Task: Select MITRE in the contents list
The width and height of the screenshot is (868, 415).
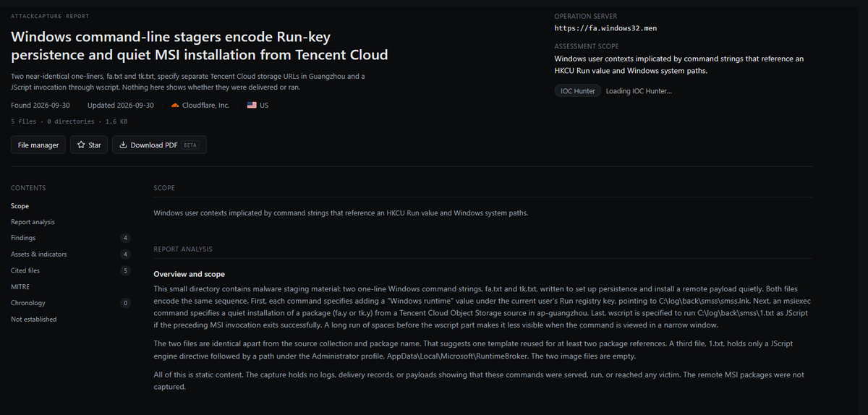Action: tap(20, 287)
